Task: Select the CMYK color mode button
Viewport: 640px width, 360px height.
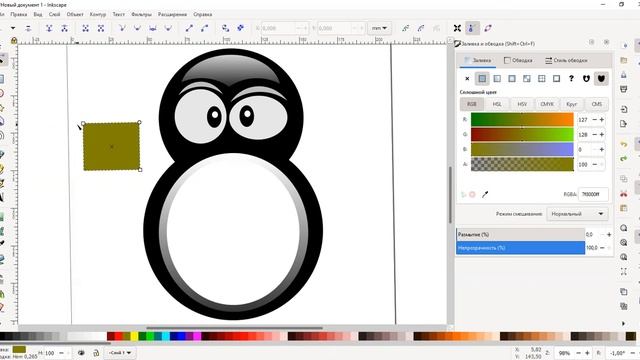Action: click(547, 104)
